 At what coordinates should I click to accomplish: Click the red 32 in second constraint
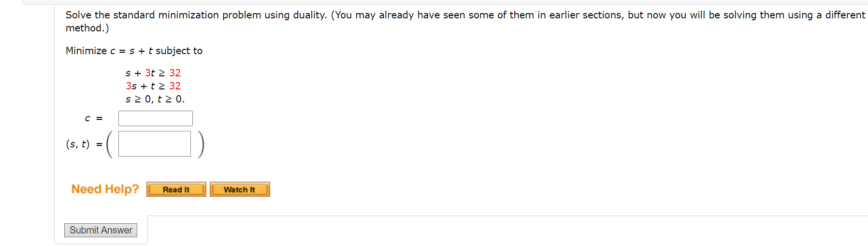(x=175, y=86)
